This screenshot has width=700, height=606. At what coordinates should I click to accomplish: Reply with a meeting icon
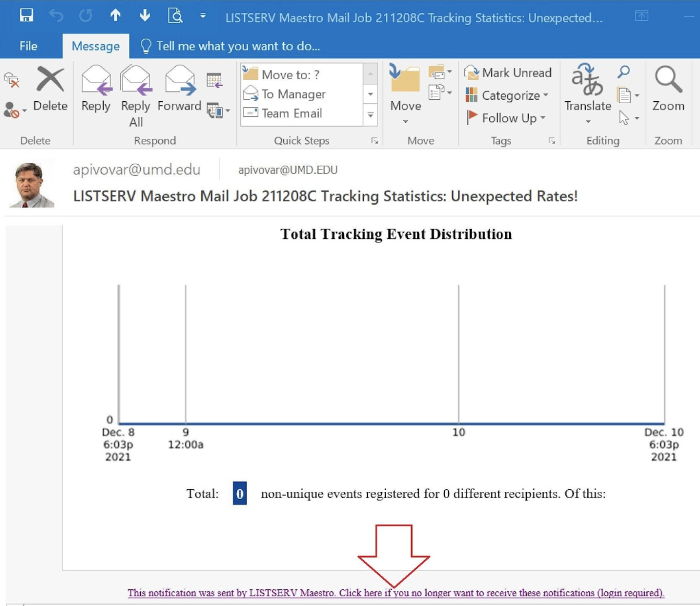(x=214, y=80)
